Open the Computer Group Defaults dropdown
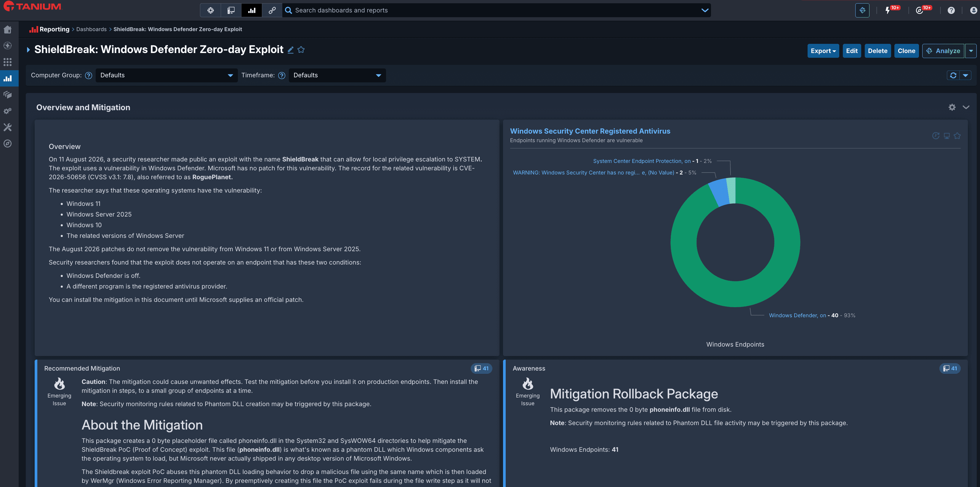 click(x=166, y=75)
